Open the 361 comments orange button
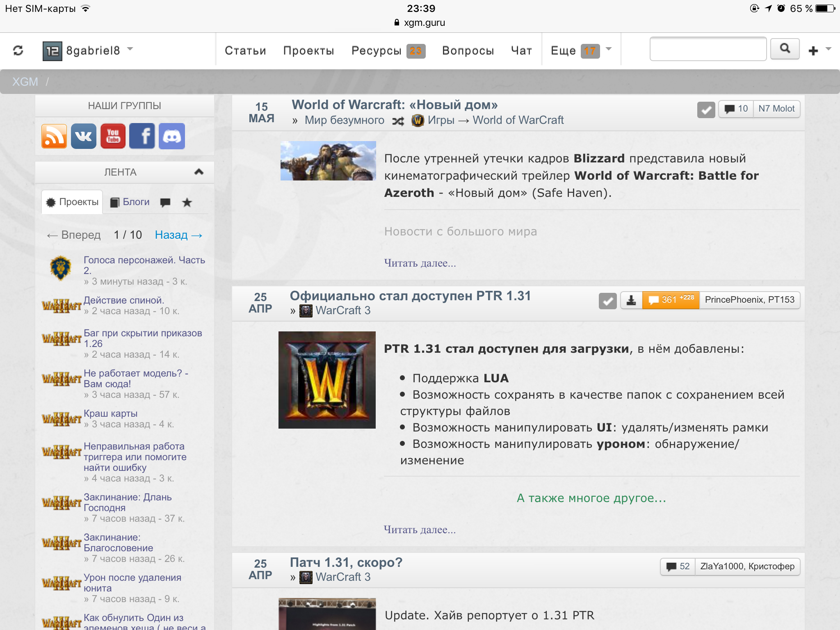This screenshot has width=840, height=630. pyautogui.click(x=671, y=300)
